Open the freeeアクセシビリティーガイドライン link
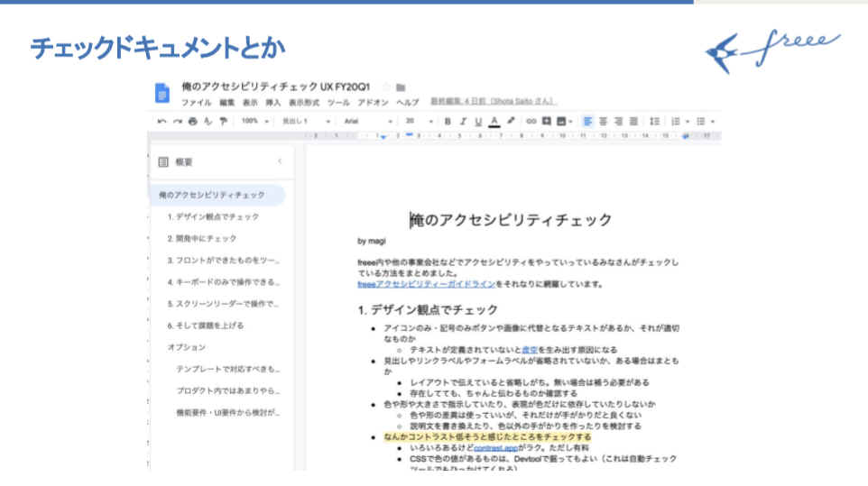This screenshot has height=486, width=868. (x=421, y=284)
